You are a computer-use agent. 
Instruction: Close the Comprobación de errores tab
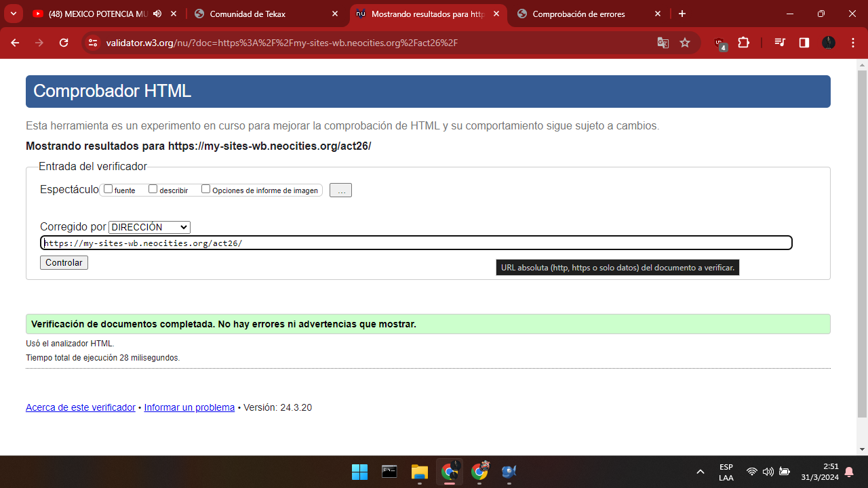pos(658,14)
